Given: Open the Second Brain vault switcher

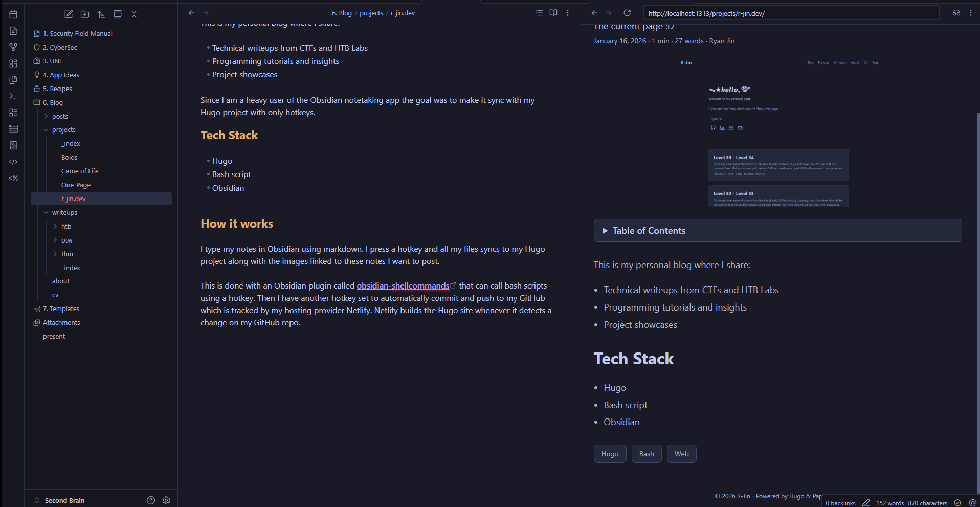Looking at the screenshot, I should [64, 500].
